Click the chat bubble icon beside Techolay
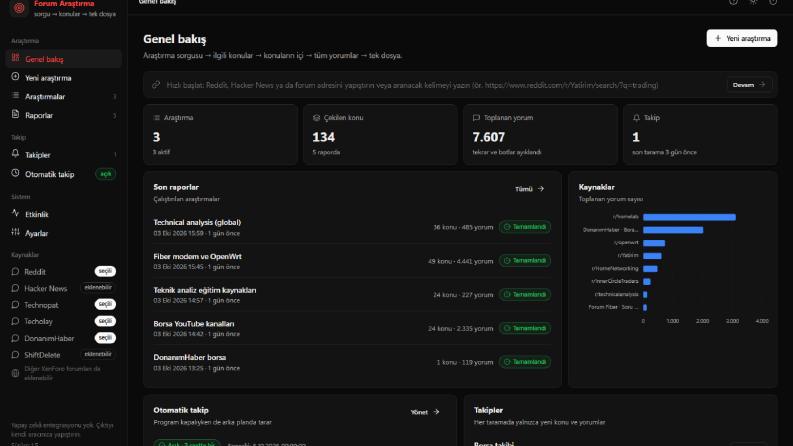The image size is (793, 446). (15, 321)
